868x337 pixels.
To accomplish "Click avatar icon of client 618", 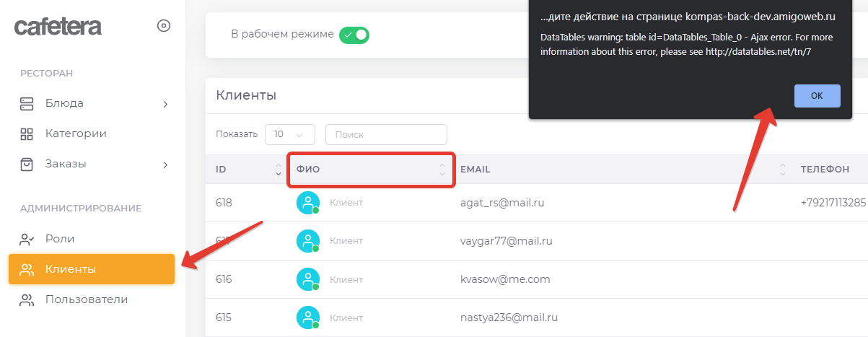I will click(x=308, y=203).
